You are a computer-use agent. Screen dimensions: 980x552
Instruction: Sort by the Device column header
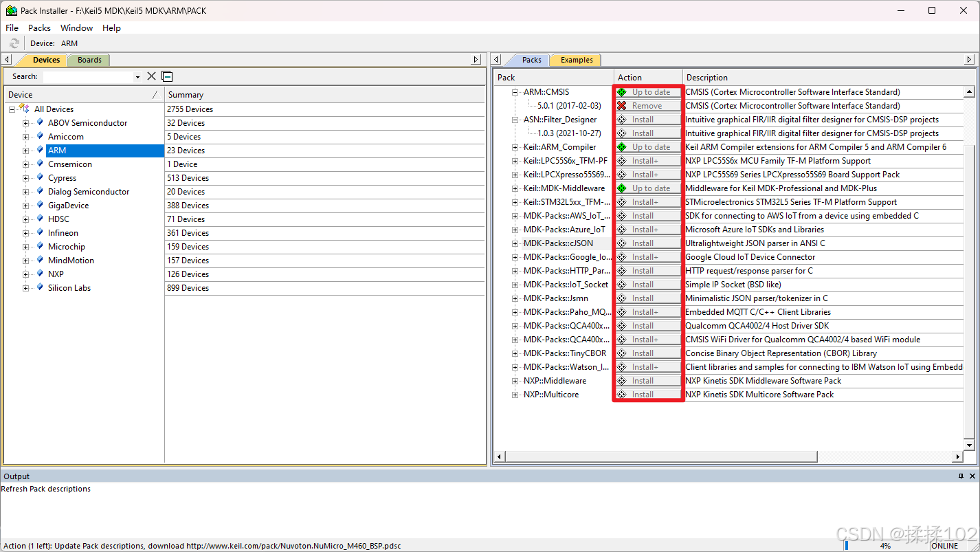[83, 95]
